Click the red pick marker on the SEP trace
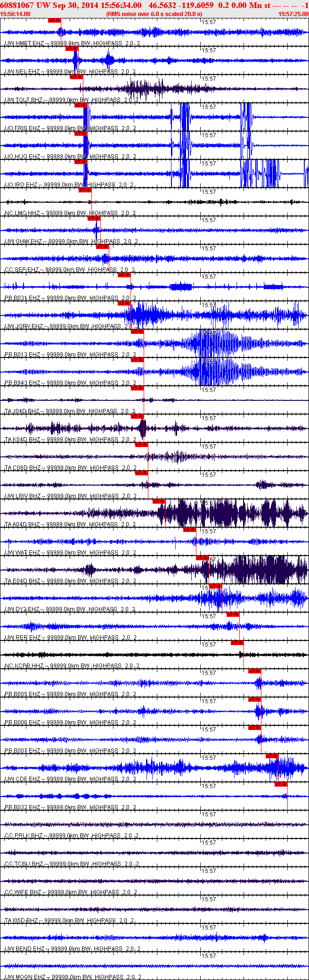The height and width of the screenshot is (980, 309). (102, 247)
